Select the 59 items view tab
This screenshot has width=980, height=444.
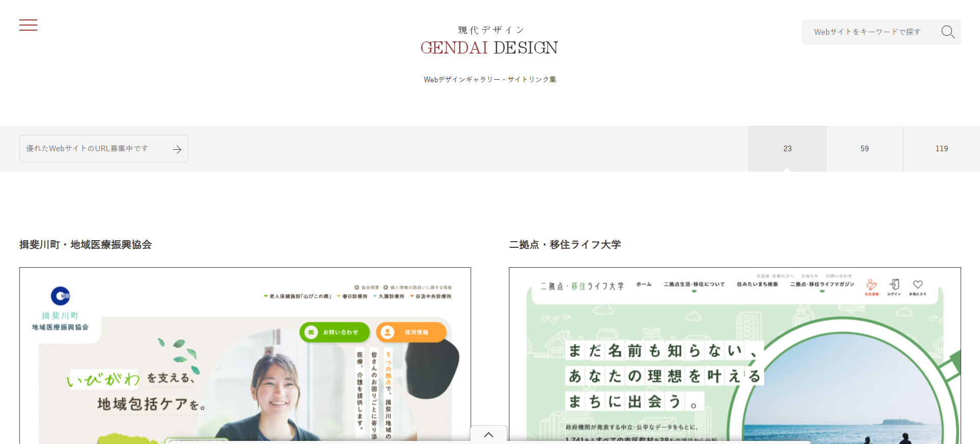[864, 149]
